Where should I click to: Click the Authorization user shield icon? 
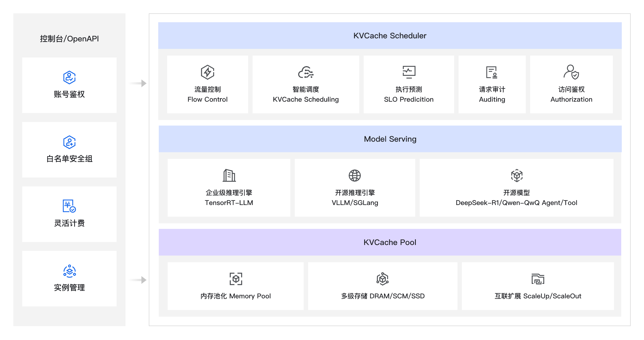[x=571, y=72]
